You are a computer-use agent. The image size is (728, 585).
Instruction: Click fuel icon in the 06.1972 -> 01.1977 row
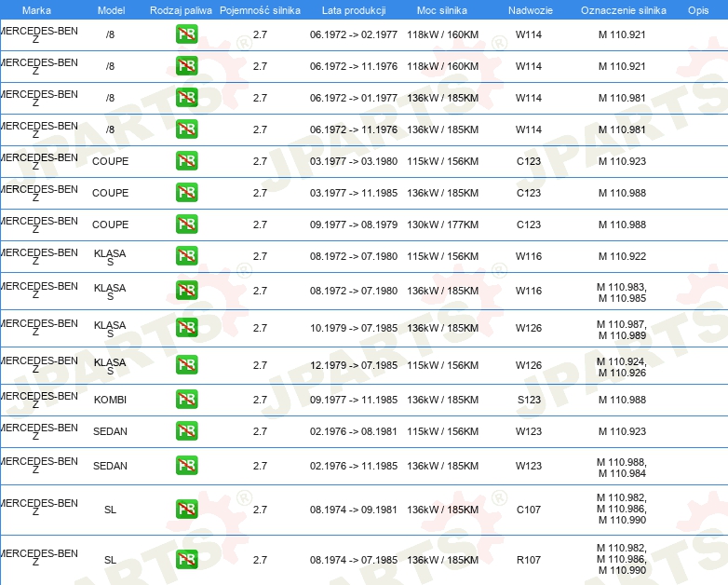click(186, 98)
